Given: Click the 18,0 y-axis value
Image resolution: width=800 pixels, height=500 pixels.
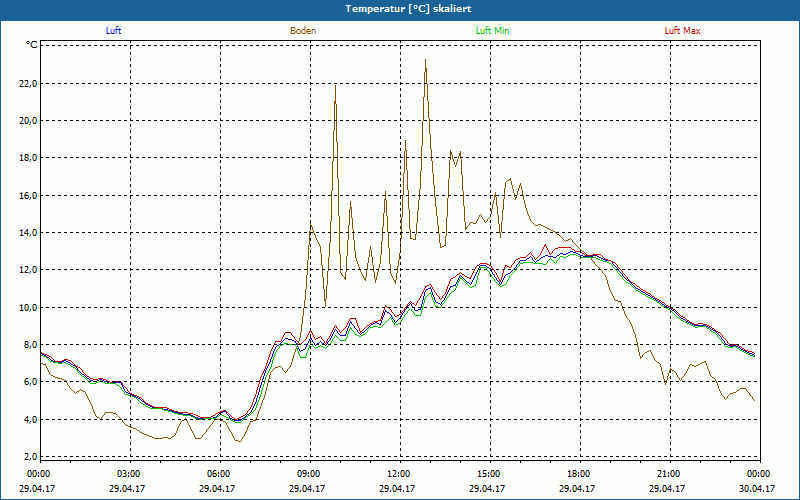Looking at the screenshot, I should click(29, 158).
